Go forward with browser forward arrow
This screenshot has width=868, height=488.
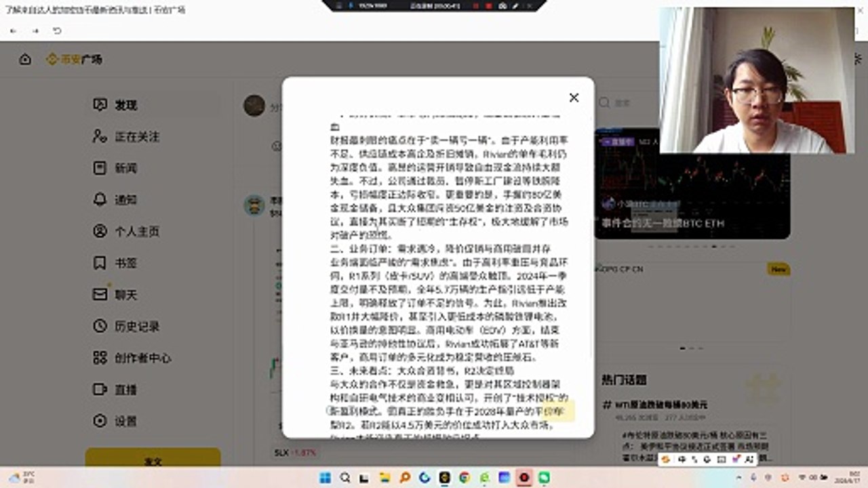click(x=35, y=31)
